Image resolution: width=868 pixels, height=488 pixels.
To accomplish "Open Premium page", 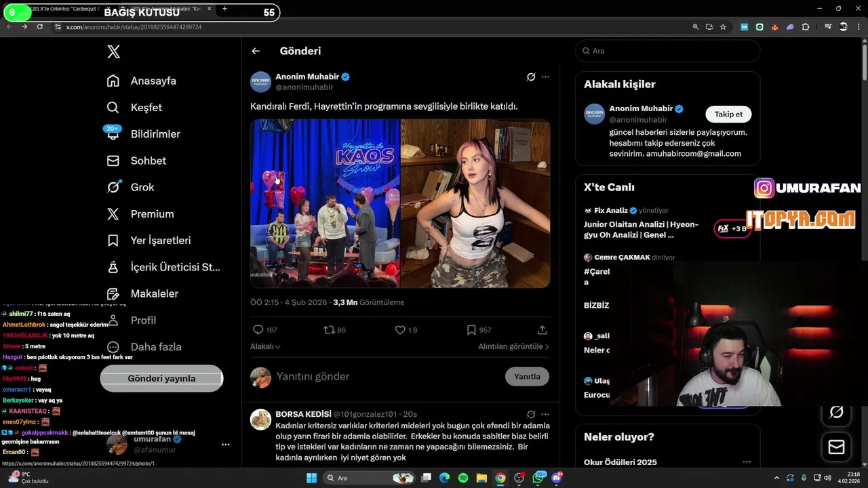I will pyautogui.click(x=140, y=213).
